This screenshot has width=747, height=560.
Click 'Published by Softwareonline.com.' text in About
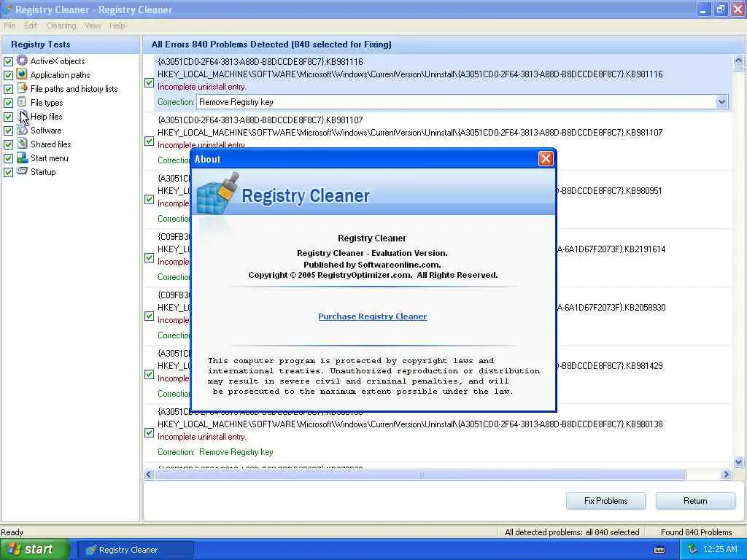click(x=372, y=264)
